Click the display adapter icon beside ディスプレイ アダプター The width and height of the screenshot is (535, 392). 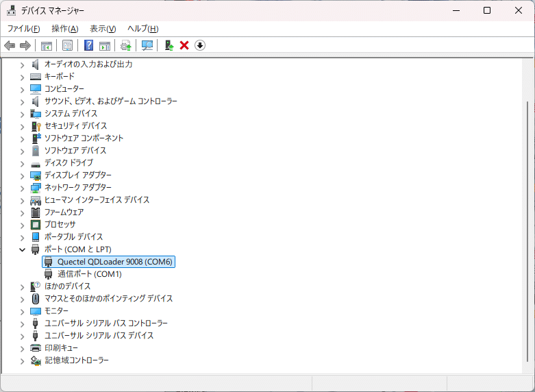[x=36, y=175]
